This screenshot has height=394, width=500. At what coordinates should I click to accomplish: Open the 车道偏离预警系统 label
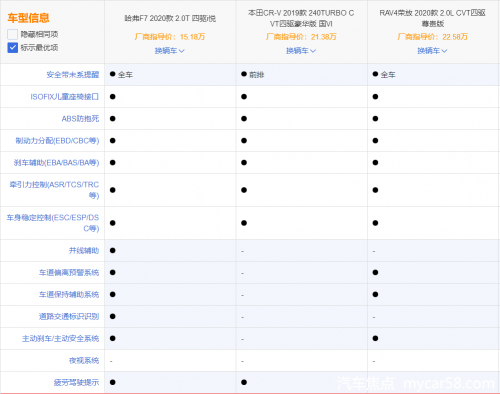tap(69, 272)
